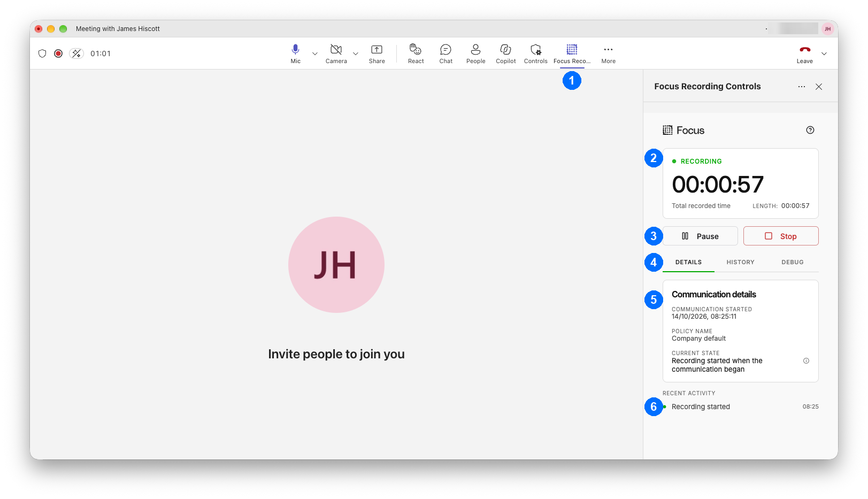Open the More options menu

coord(608,53)
